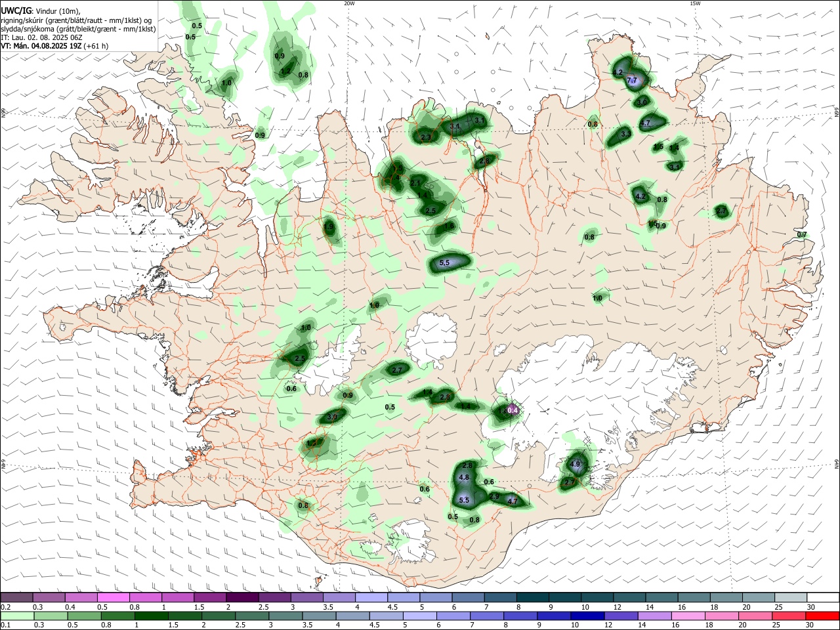Select the 3.3 value in the northeast
The height and width of the screenshot is (630, 840).
pos(625,134)
